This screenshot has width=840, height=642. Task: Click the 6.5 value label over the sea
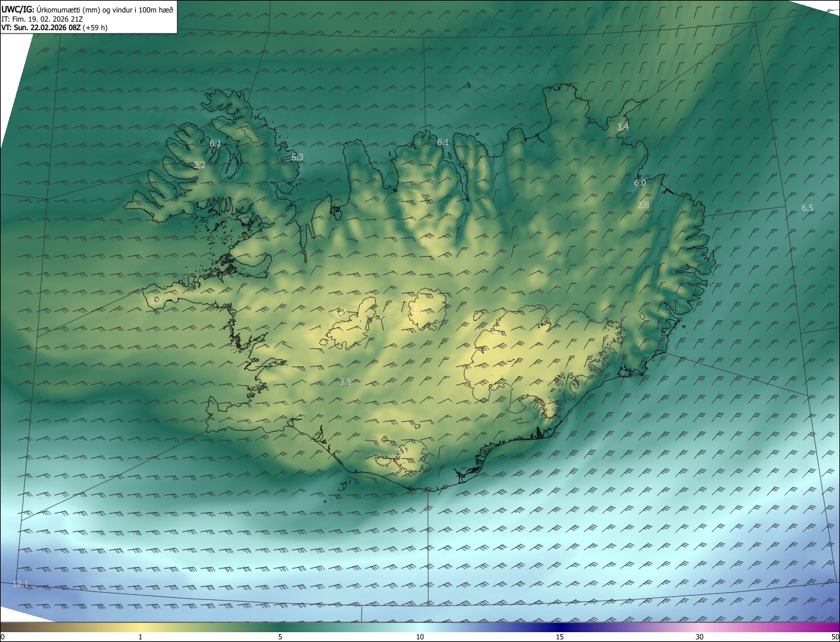coord(807,208)
